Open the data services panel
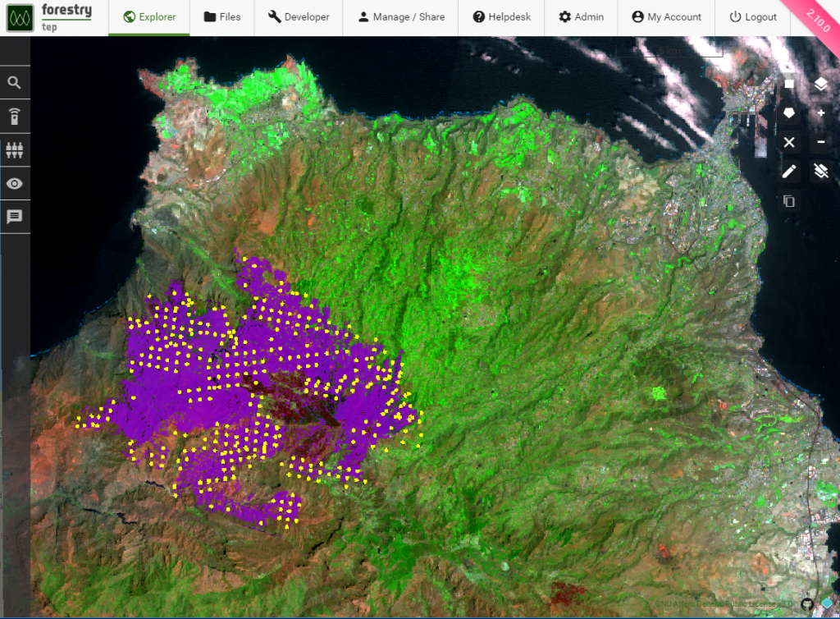This screenshot has height=619, width=840. (x=15, y=116)
